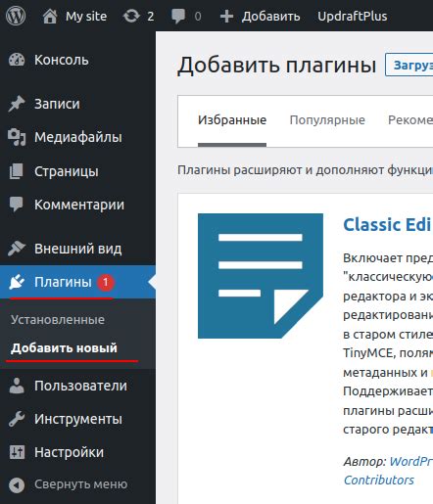Click the updates refresh icon
The image size is (433, 504).
pos(131,16)
